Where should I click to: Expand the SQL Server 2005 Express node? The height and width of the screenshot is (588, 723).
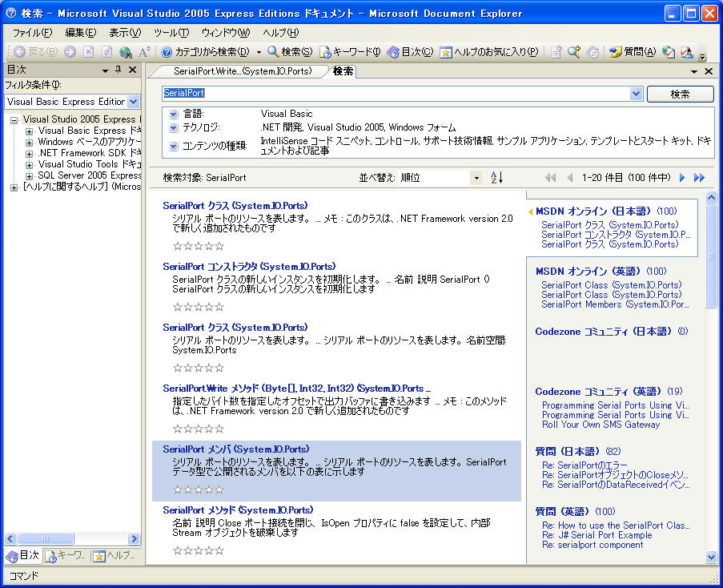click(29, 175)
